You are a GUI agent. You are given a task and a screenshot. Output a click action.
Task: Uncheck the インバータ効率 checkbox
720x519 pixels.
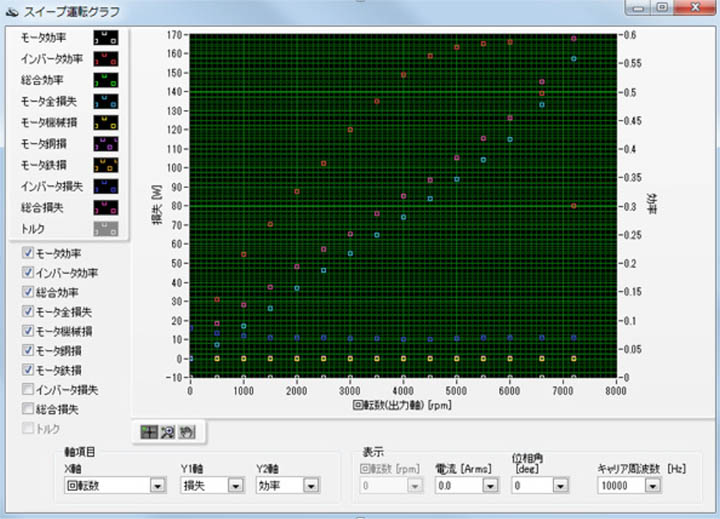point(28,272)
